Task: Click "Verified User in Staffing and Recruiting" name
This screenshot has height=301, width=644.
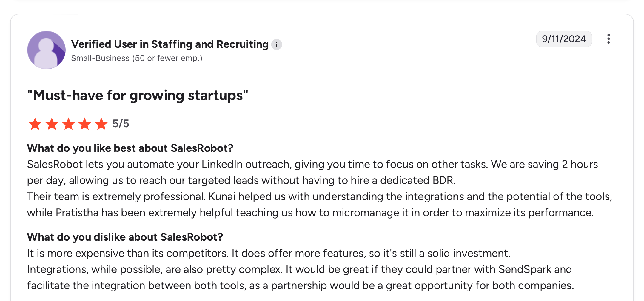Action: pos(170,44)
